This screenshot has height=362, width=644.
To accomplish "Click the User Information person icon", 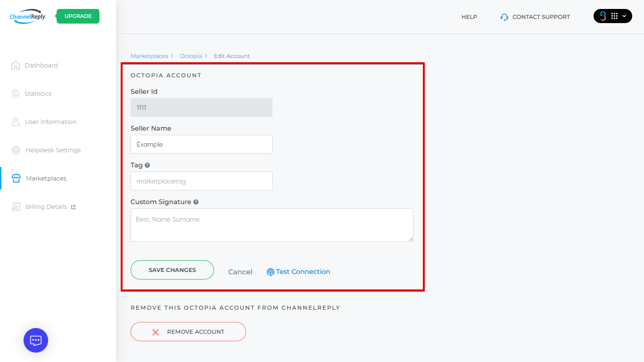I will (x=16, y=122).
